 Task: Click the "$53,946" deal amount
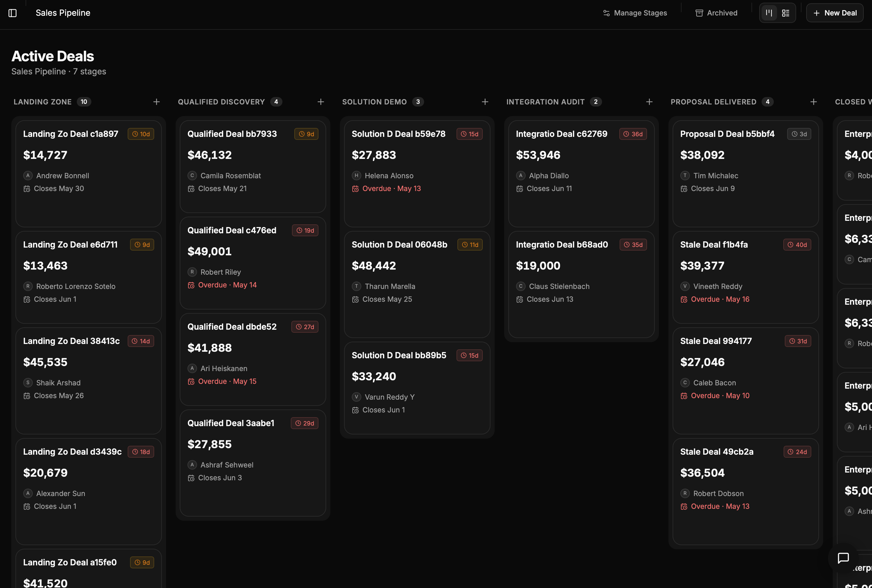click(x=538, y=155)
